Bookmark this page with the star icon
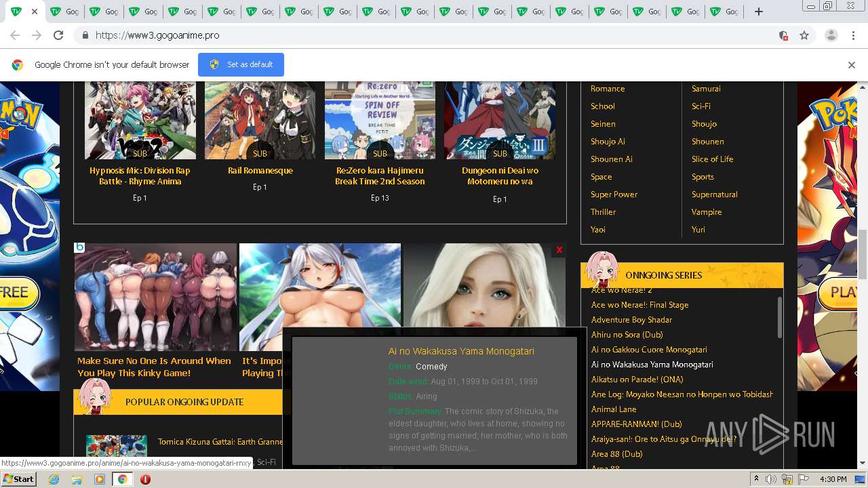Image resolution: width=868 pixels, height=488 pixels. click(x=804, y=35)
